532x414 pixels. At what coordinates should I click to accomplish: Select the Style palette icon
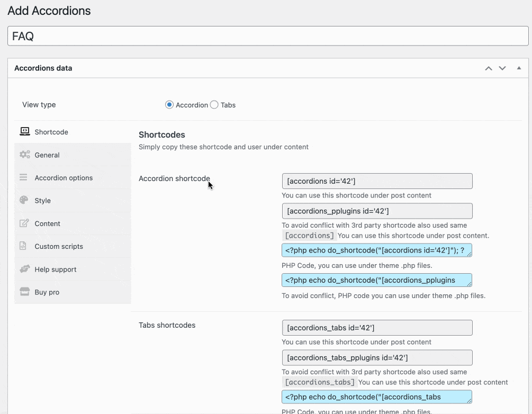point(24,200)
